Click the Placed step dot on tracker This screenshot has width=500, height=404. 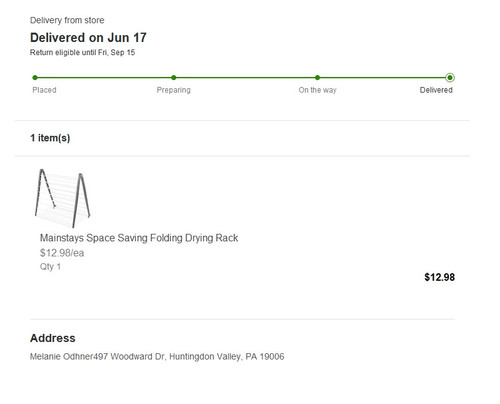click(35, 78)
